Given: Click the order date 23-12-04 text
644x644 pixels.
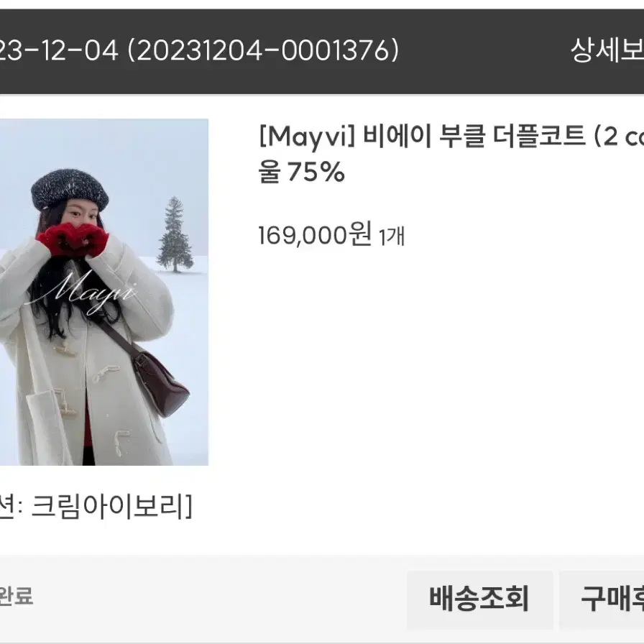Looking at the screenshot, I should click(59, 51).
